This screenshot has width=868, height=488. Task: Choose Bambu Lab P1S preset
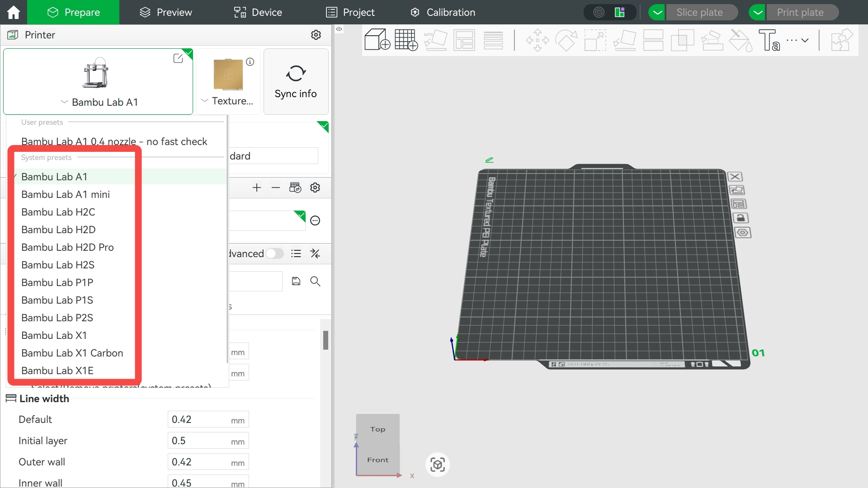click(57, 300)
